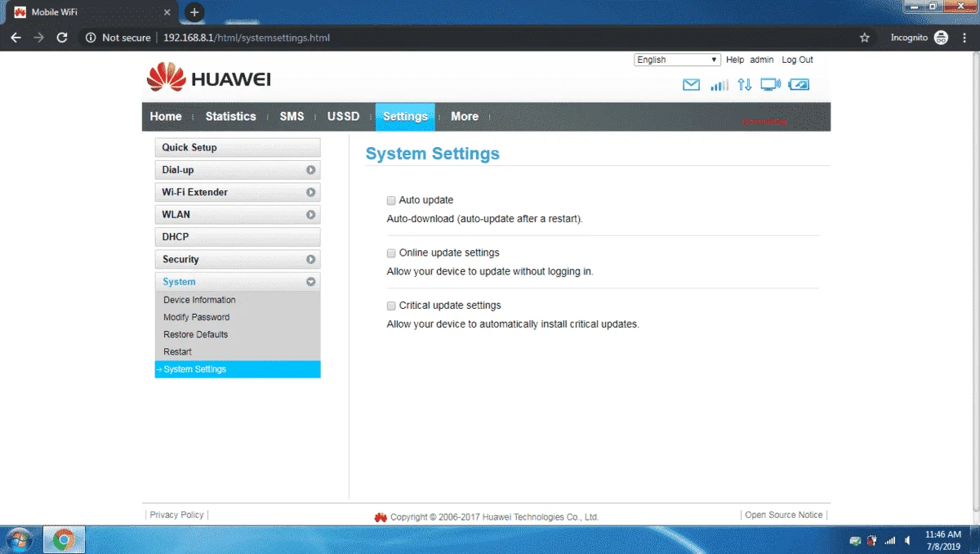Open the Chrome three-dot menu
The width and height of the screenshot is (980, 554).
pos(964,38)
